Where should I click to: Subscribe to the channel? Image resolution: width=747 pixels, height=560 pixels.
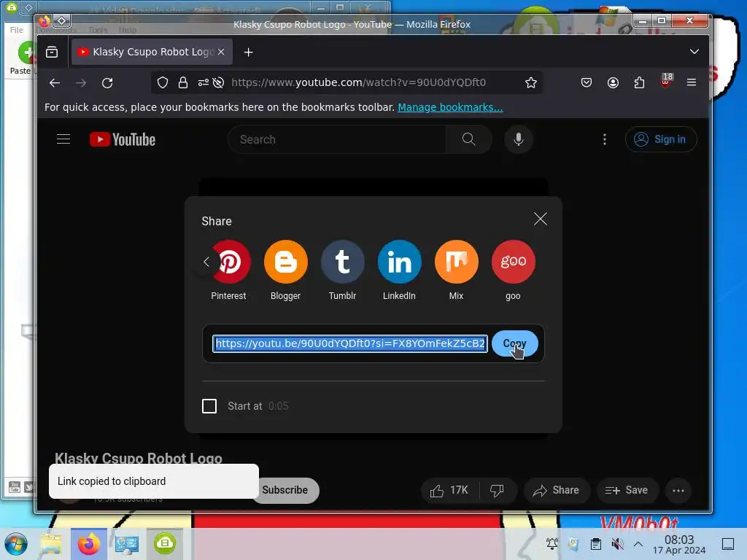pyautogui.click(x=285, y=490)
